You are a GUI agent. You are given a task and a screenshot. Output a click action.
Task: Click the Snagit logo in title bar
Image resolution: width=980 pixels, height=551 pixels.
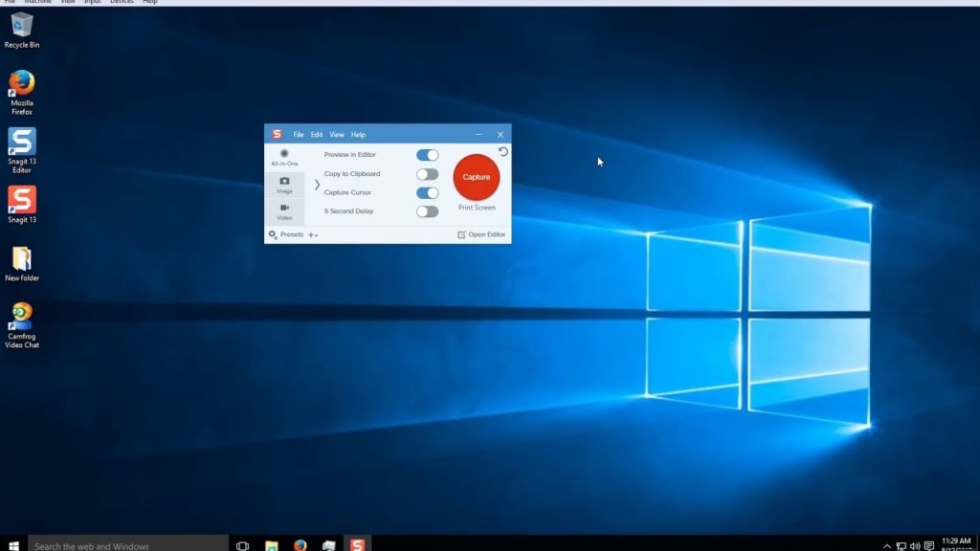(x=277, y=134)
